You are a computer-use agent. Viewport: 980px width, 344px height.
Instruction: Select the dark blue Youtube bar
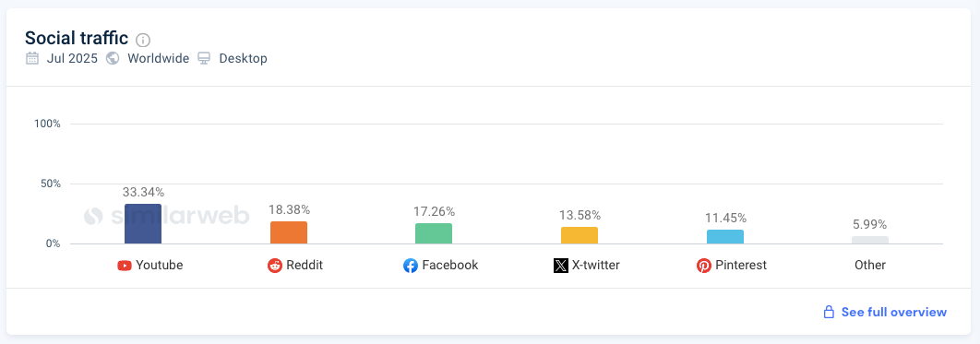[142, 223]
